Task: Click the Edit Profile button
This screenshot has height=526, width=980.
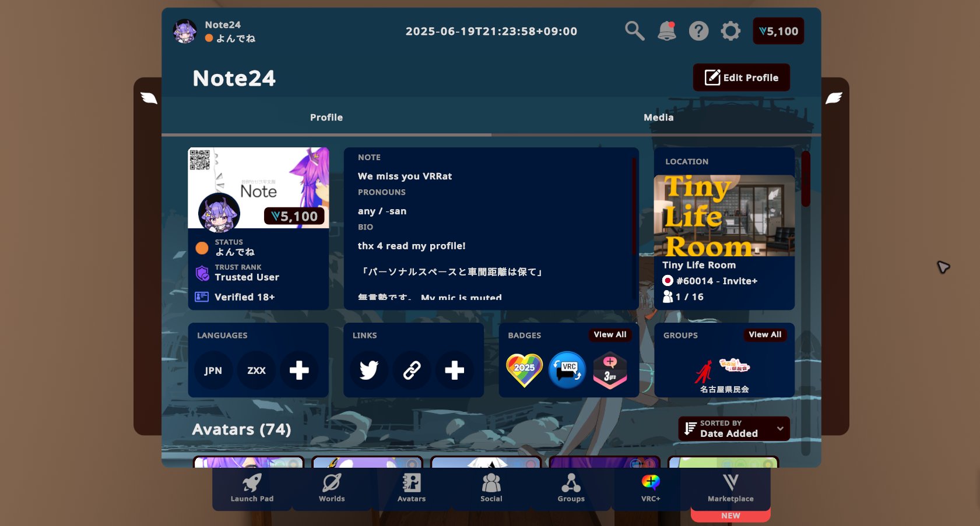Action: click(741, 77)
